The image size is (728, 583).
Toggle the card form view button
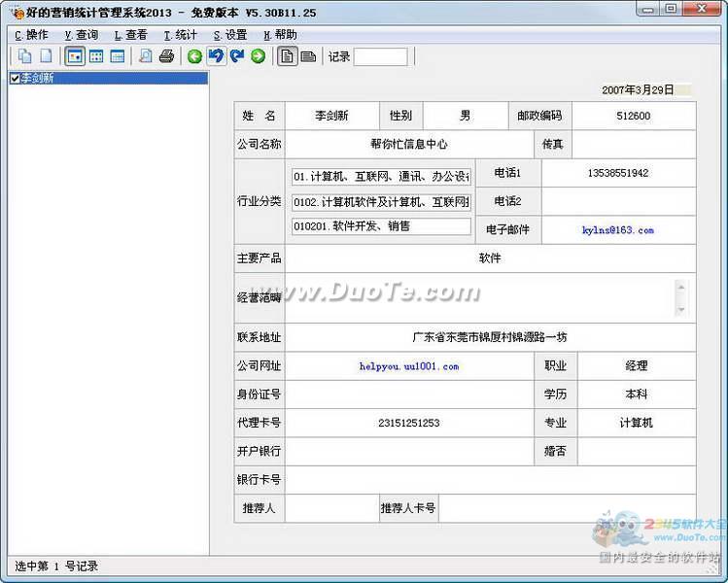[x=75, y=56]
